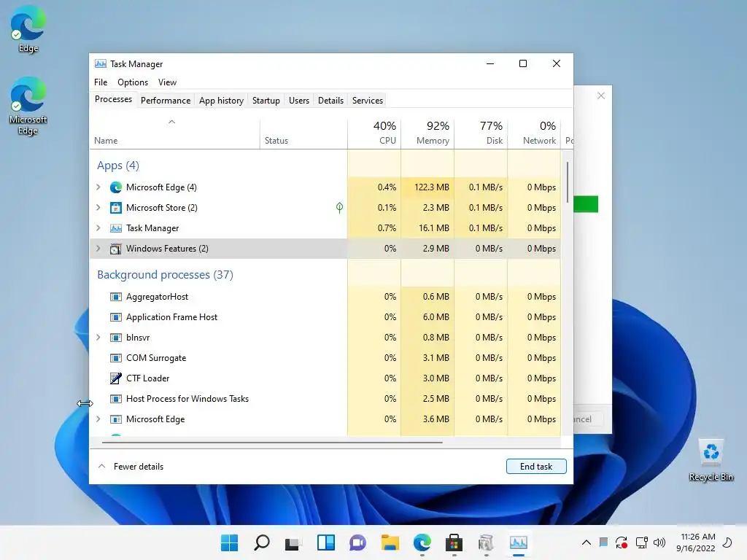Viewport: 747px width, 560px height.
Task: Click the volume icon in system tray
Action: point(659,542)
